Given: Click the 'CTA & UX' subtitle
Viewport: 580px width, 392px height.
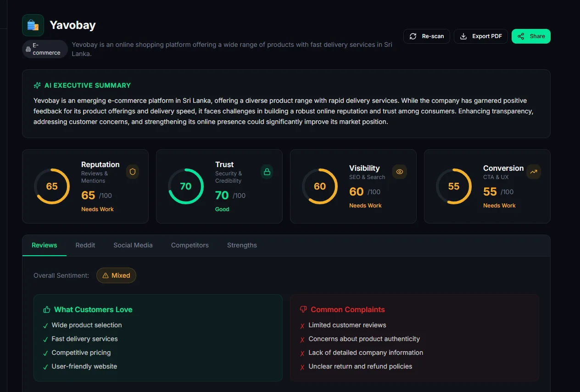Looking at the screenshot, I should [x=496, y=177].
